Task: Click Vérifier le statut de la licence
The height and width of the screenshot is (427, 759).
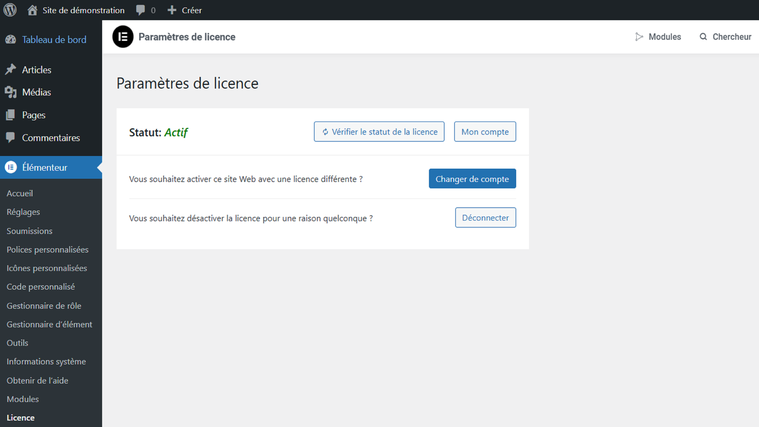Action: point(379,132)
